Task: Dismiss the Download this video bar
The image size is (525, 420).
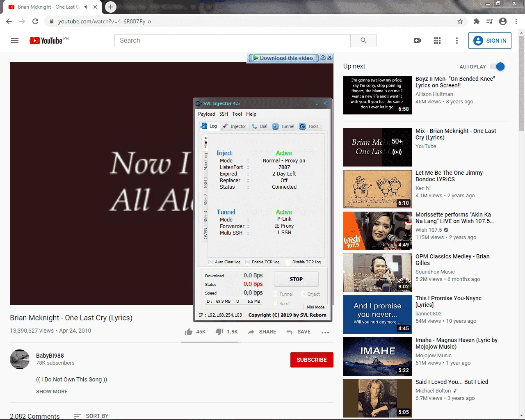Action: (329, 58)
